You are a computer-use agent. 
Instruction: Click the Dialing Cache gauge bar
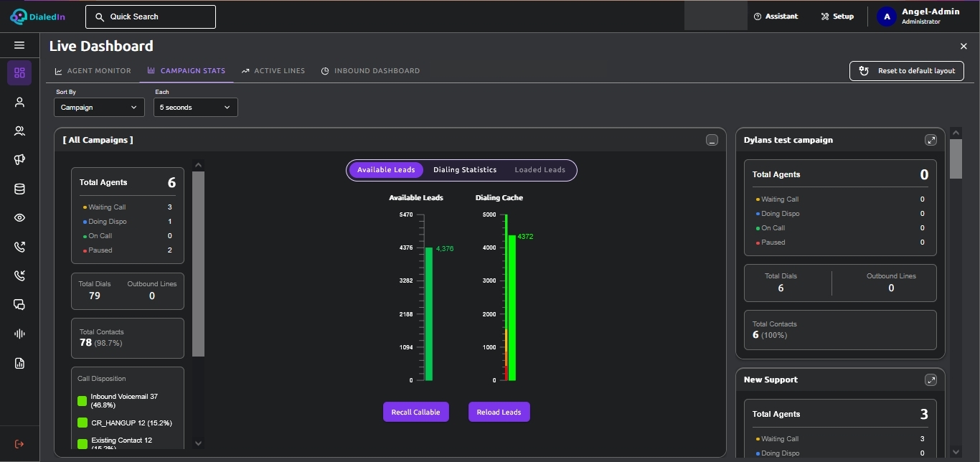click(512, 308)
